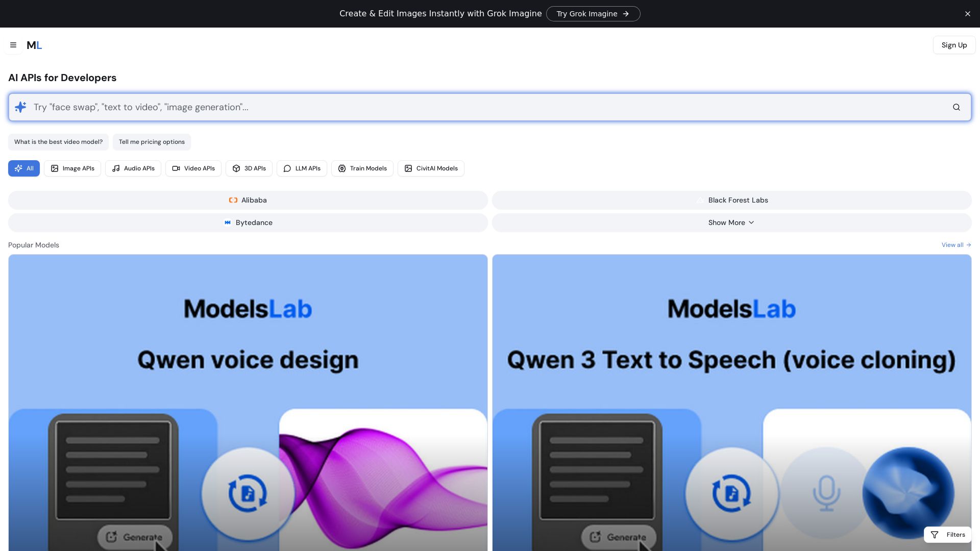The image size is (980, 551).
Task: Click the sparkle AI icon in the search bar
Action: pos(20,107)
